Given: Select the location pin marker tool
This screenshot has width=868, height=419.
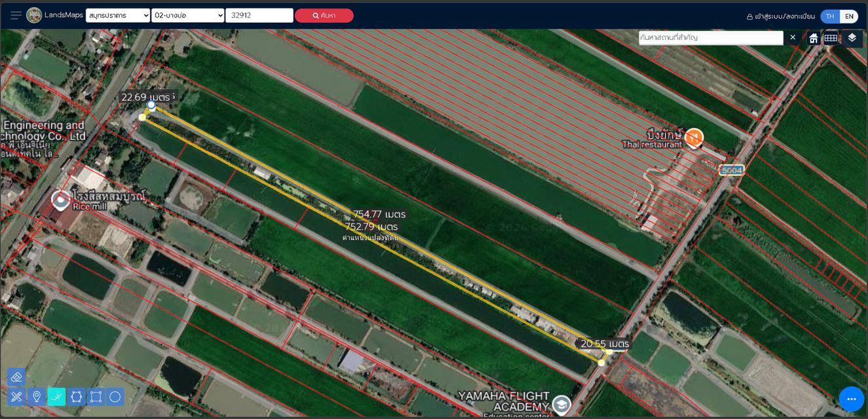Looking at the screenshot, I should coord(37,397).
